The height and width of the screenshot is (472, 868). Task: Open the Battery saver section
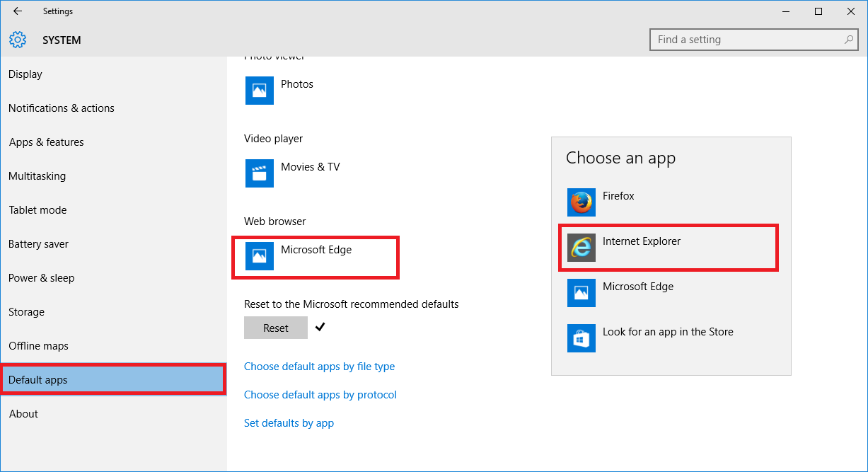(39, 244)
